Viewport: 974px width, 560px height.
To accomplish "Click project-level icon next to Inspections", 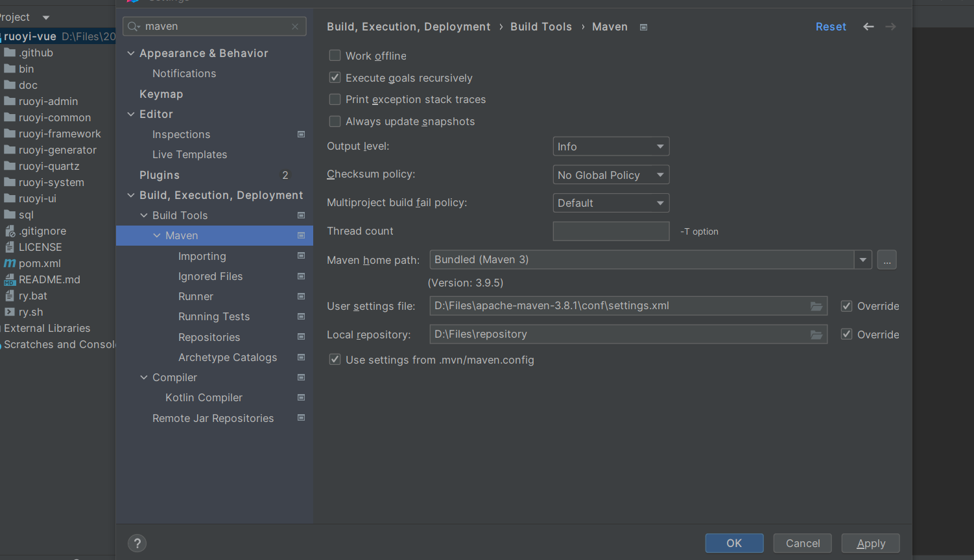I will [301, 134].
